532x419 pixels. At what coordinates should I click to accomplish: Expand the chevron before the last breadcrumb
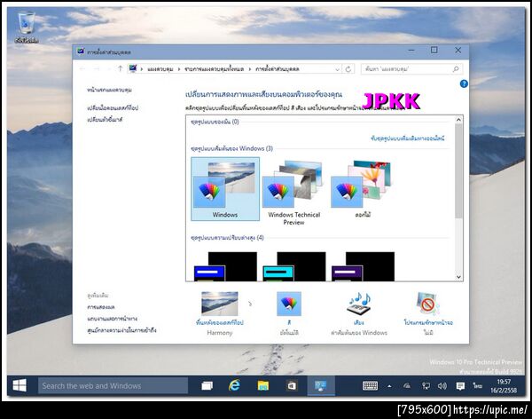(x=250, y=69)
